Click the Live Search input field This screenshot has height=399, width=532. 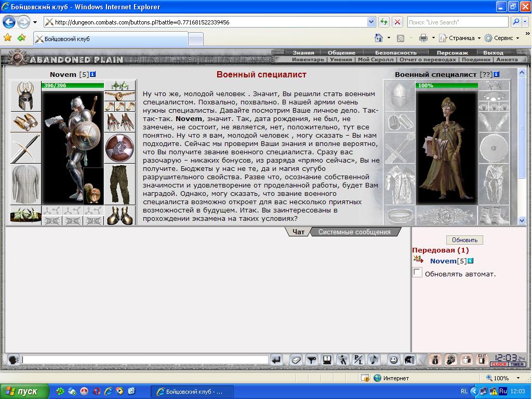coord(458,22)
